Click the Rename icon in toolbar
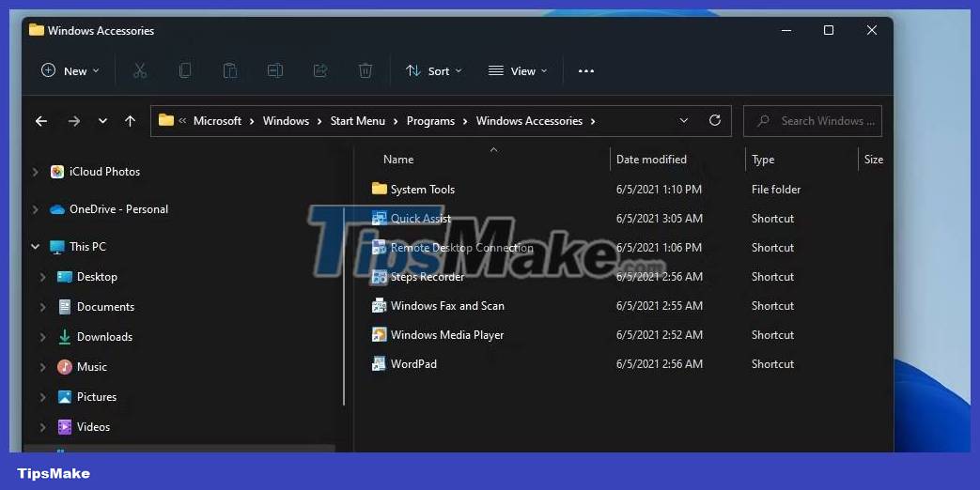The image size is (980, 490). pos(275,70)
